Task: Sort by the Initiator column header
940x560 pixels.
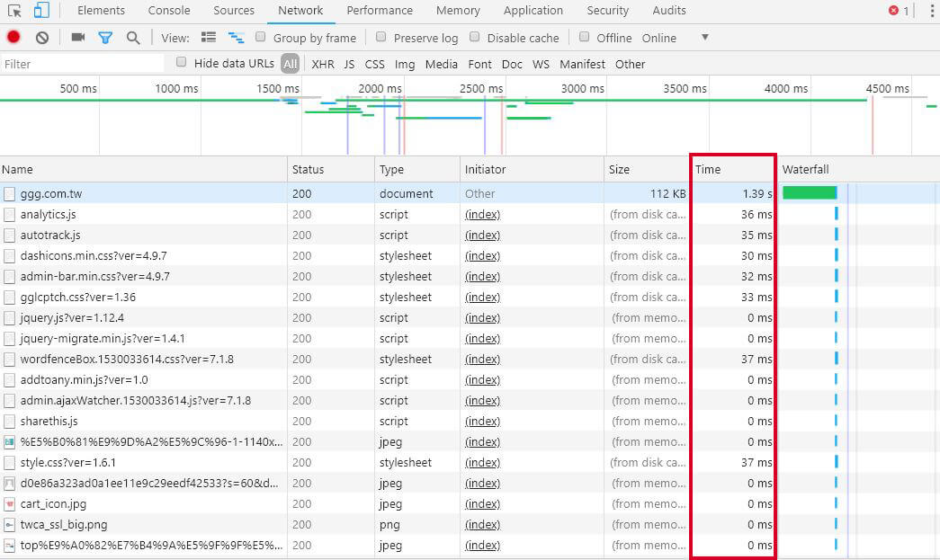Action: point(532,170)
